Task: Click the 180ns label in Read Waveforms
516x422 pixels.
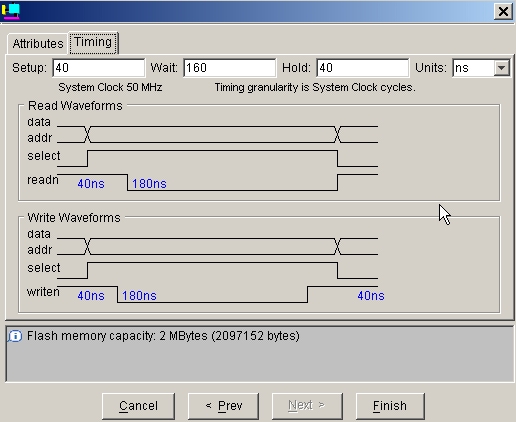Action: point(149,184)
